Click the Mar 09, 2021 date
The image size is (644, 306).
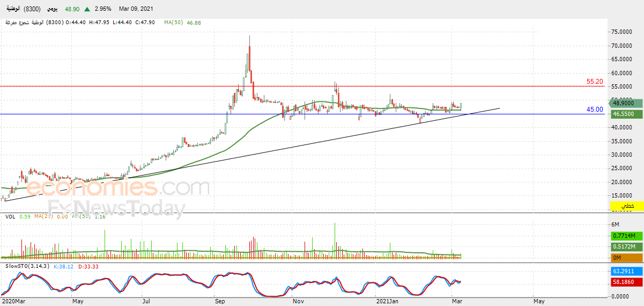click(x=136, y=9)
